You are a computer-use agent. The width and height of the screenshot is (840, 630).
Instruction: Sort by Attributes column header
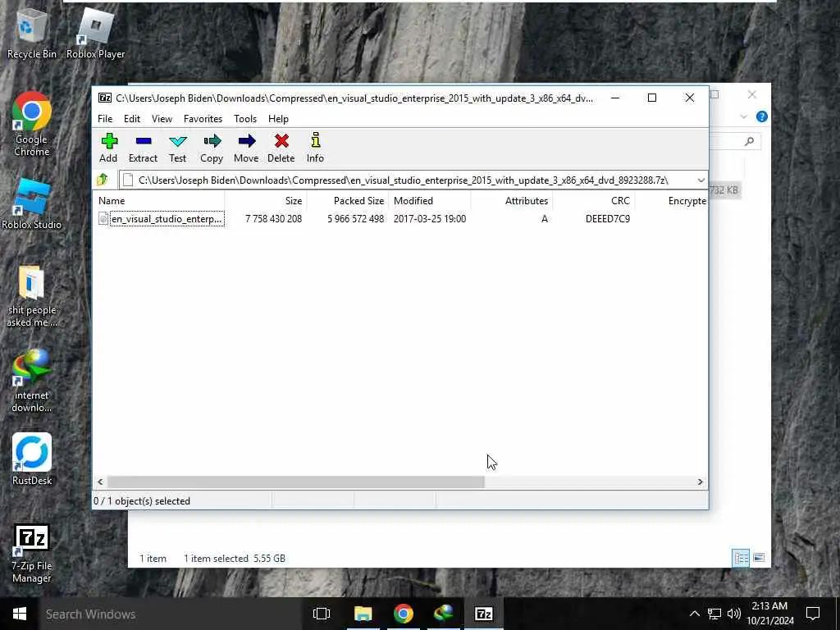pos(512,201)
